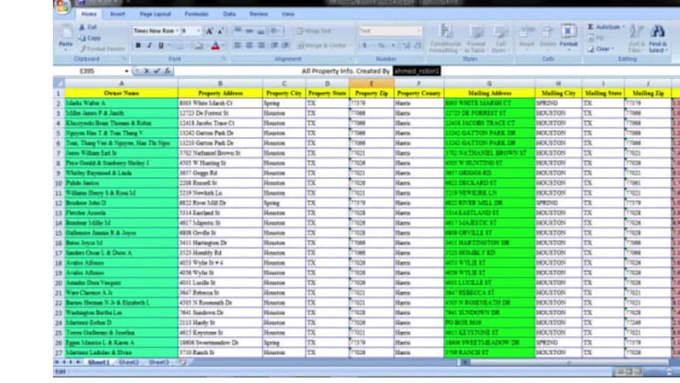Screen dimensions: 680x383
Task: Click the Name Box cell reference
Action: (x=87, y=71)
